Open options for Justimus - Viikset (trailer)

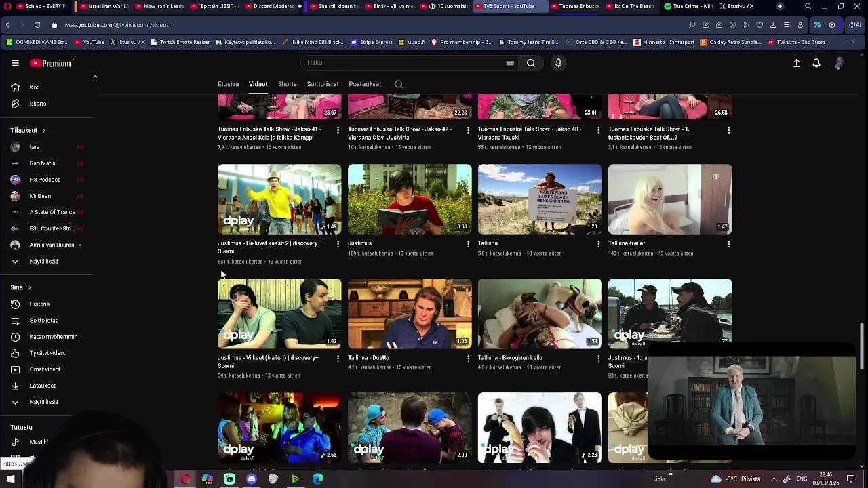(x=338, y=358)
